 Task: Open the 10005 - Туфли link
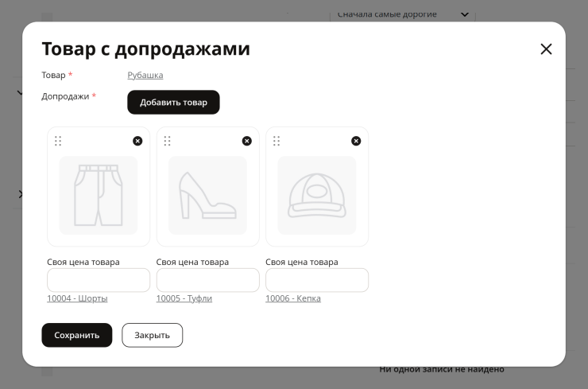[x=184, y=298]
